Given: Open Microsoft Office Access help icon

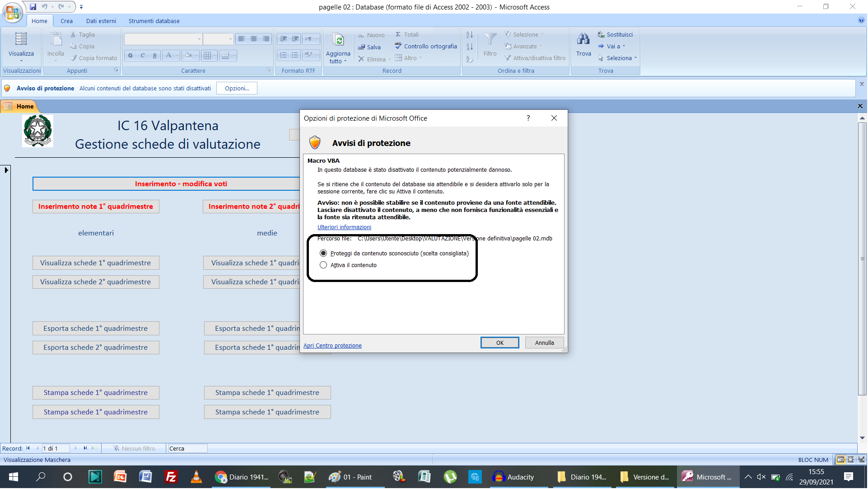Looking at the screenshot, I should [x=861, y=20].
